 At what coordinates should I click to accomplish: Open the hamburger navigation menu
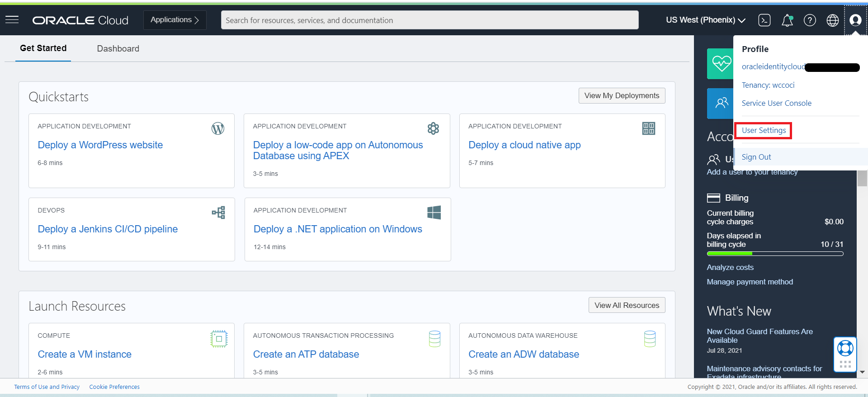[12, 20]
